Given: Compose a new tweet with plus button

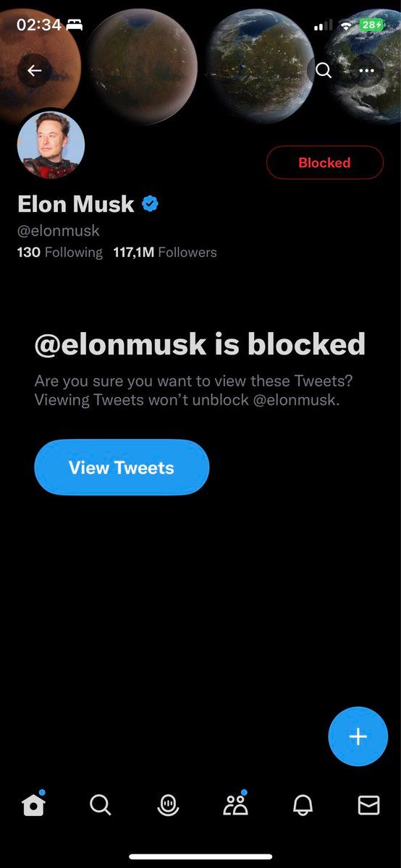Looking at the screenshot, I should pos(358,736).
